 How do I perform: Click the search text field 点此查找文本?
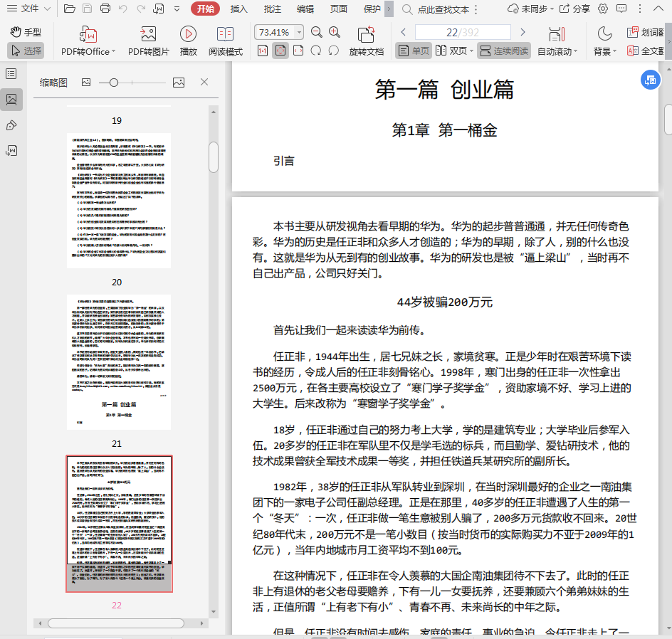point(443,9)
